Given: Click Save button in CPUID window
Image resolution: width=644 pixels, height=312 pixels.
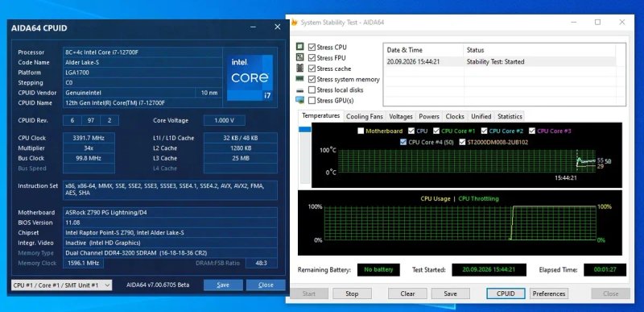Looking at the screenshot, I should click(x=223, y=285).
